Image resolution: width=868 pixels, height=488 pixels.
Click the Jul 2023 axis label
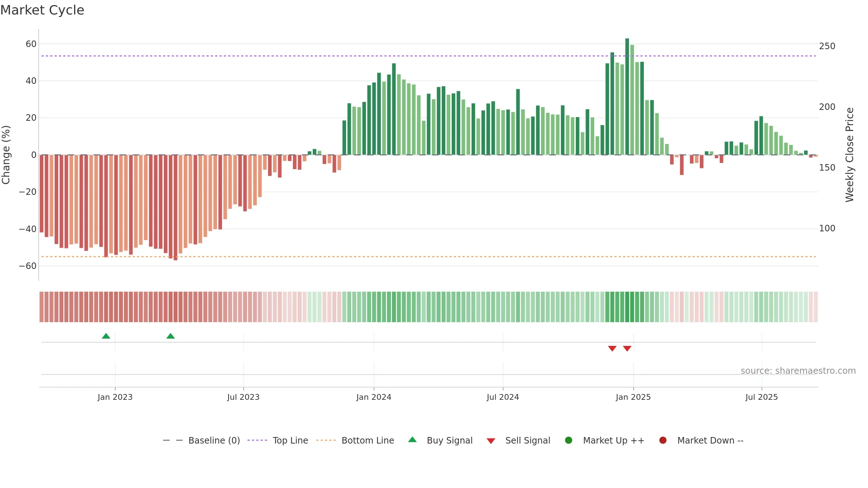pyautogui.click(x=243, y=397)
